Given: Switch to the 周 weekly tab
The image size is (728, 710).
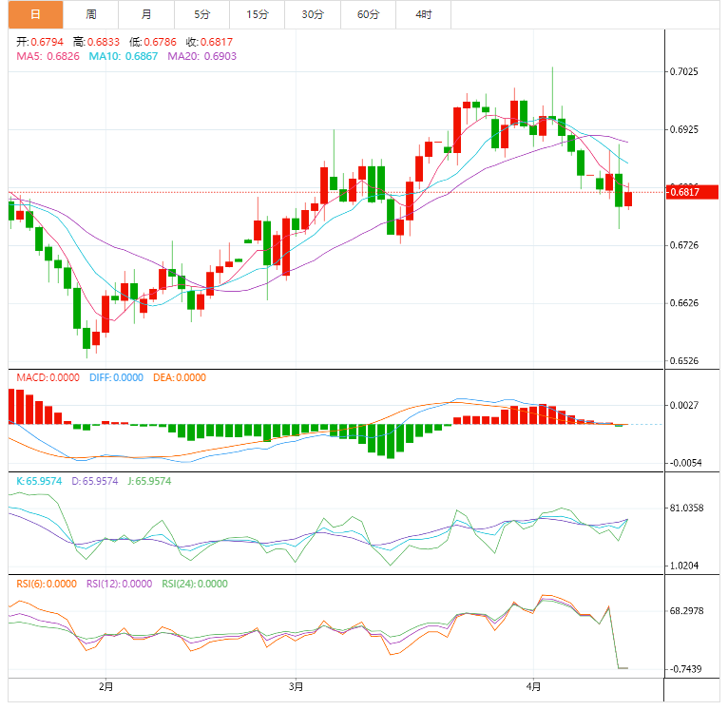Looking at the screenshot, I should [90, 14].
